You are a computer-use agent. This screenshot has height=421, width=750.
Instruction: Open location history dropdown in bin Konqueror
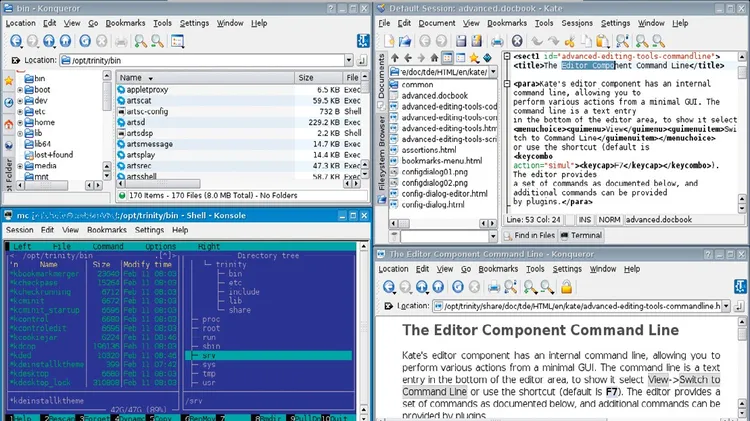tap(349, 60)
